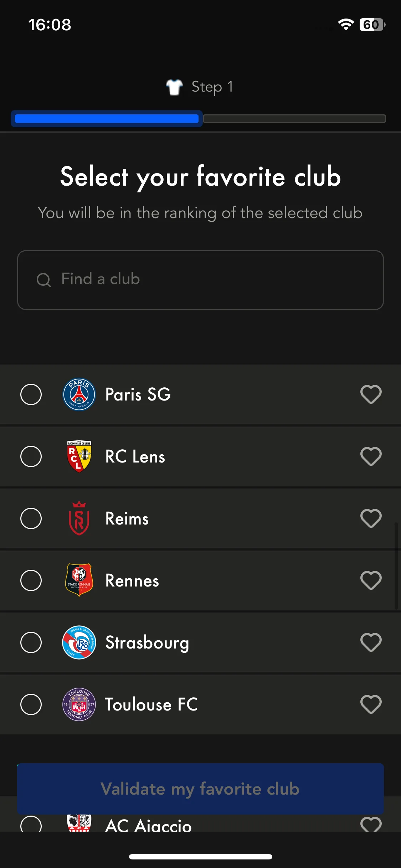Select the RC Lens radio button
Screen dimensions: 401x868
coord(31,456)
